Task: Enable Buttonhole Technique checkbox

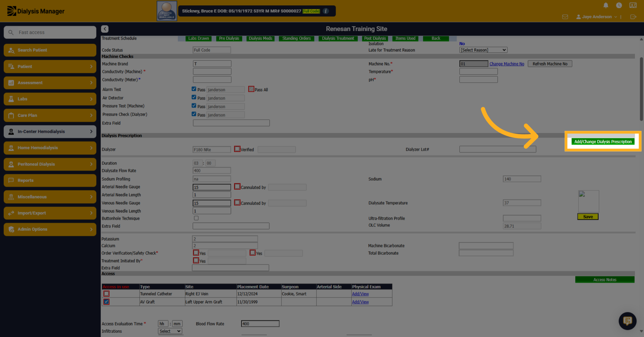Action: tap(196, 218)
